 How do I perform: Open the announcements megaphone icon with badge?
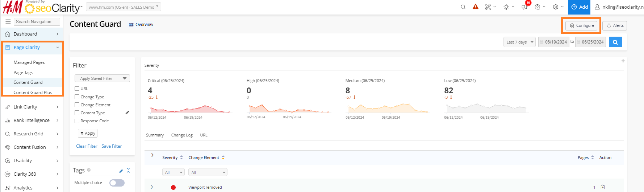[524, 7]
